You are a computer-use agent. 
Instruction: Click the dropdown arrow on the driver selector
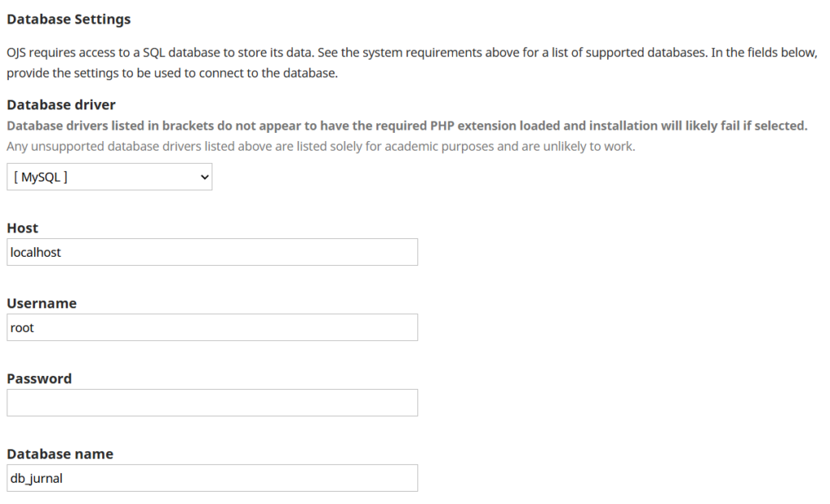pos(203,176)
